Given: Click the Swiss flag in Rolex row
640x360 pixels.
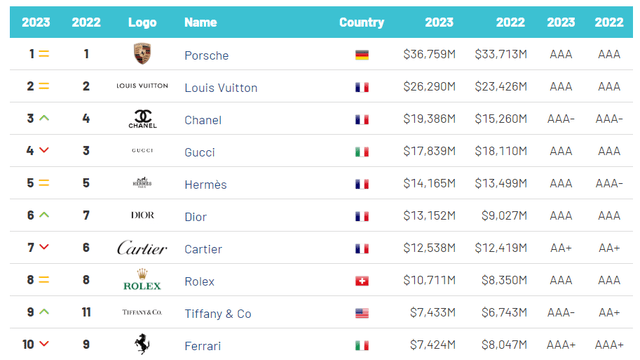Looking at the screenshot, I should coord(362,281).
